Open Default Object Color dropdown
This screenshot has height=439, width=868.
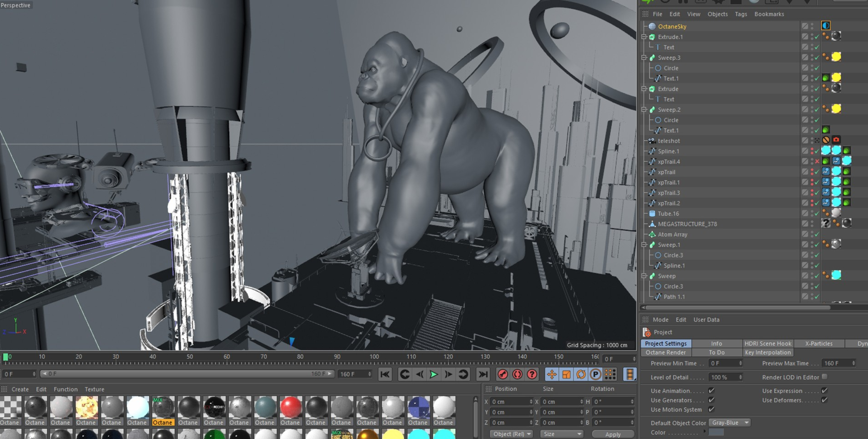(x=730, y=423)
